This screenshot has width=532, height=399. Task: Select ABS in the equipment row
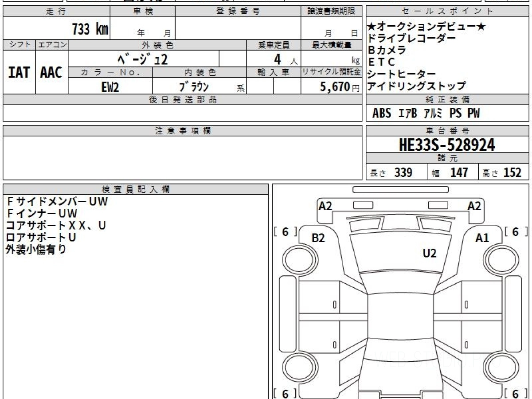coord(382,113)
